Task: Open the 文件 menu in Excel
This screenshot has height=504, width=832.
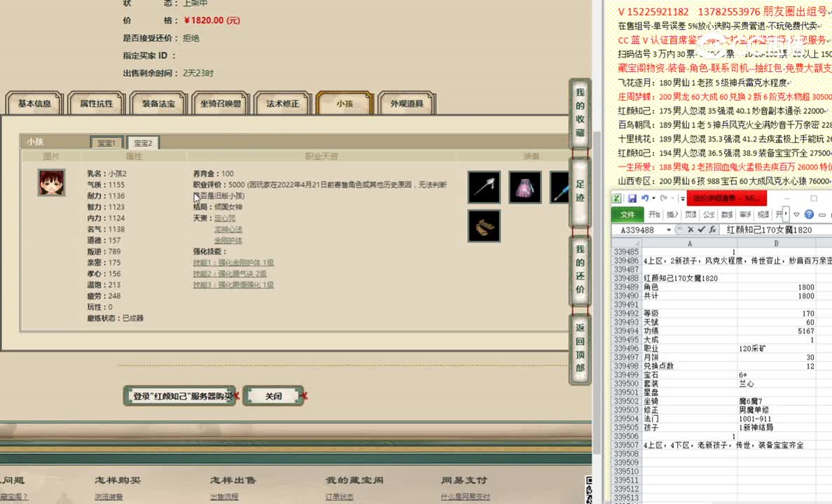Action: (x=627, y=214)
